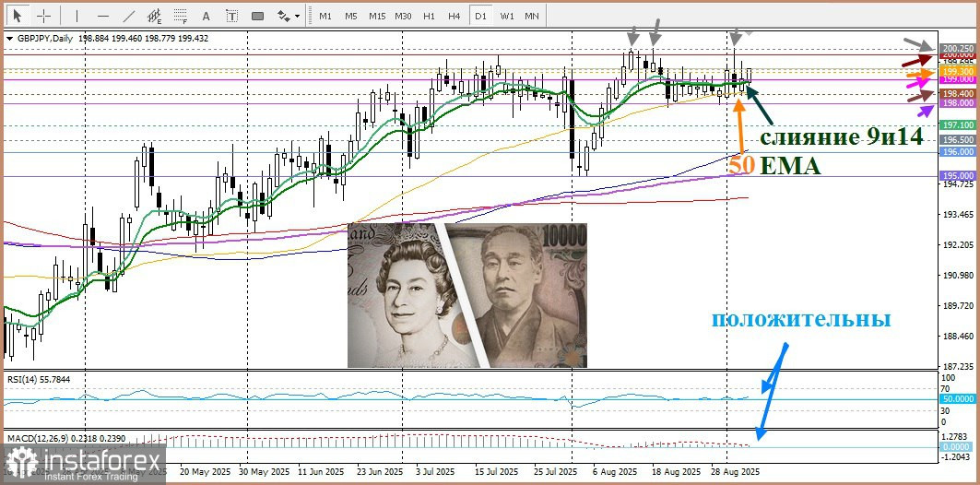Pick the Text Label tool
This screenshot has width=980, height=485.
[232, 16]
